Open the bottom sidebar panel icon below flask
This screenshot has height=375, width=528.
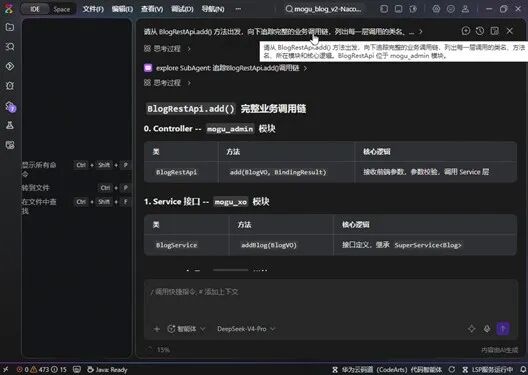[10, 145]
